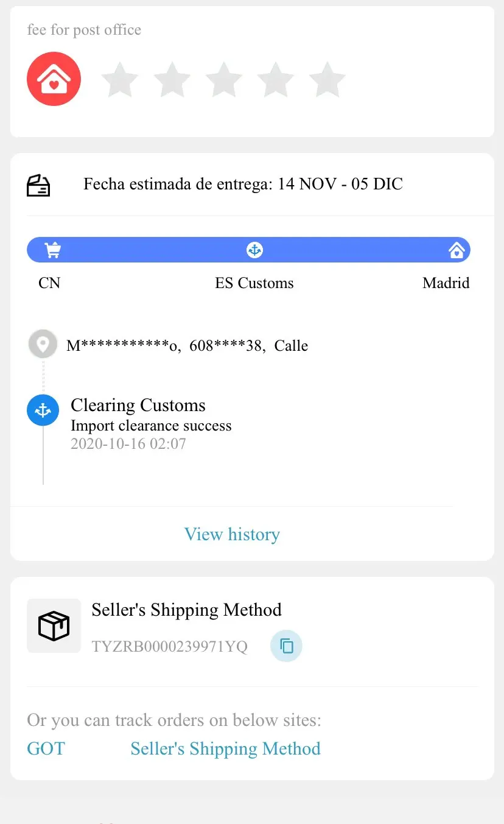Click the package box icon
Viewport: 504px width, 824px height.
click(x=54, y=625)
